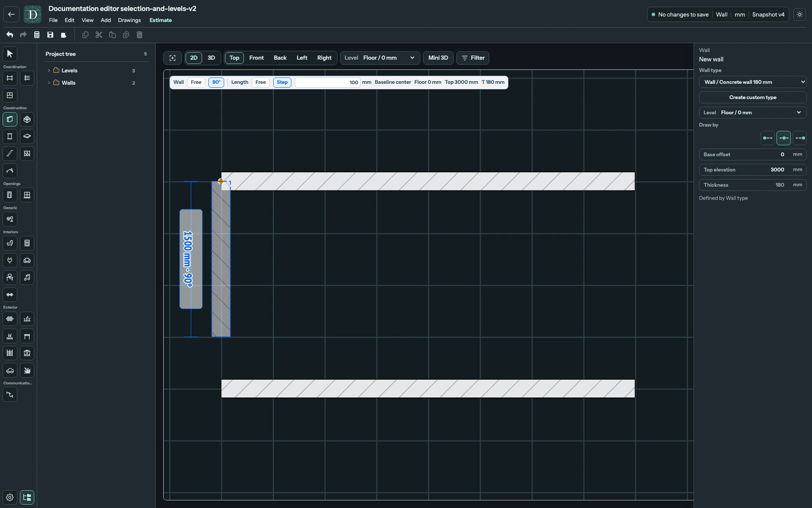812x508 pixels.
Task: Open the Communications pipe routing tool
Action: [10, 395]
